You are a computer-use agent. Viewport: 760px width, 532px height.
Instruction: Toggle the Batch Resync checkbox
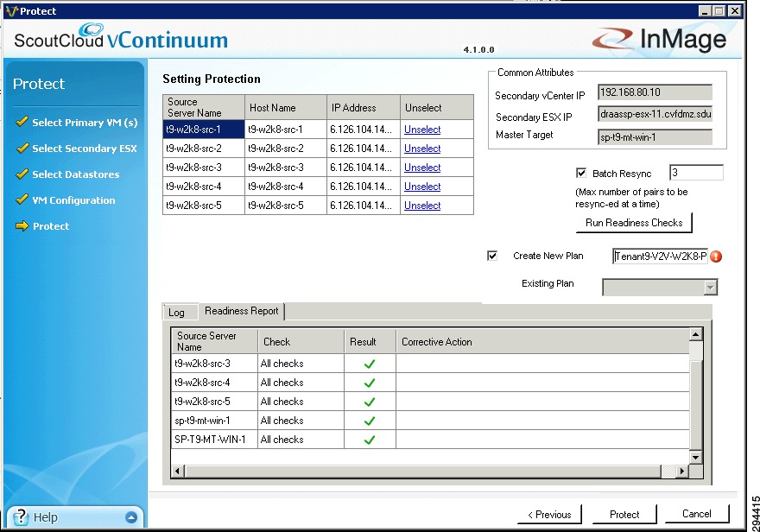tap(581, 173)
